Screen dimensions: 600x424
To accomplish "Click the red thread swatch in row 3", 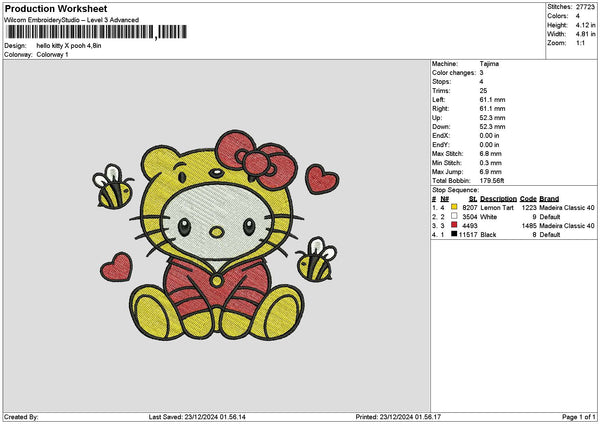I will pos(454,225).
